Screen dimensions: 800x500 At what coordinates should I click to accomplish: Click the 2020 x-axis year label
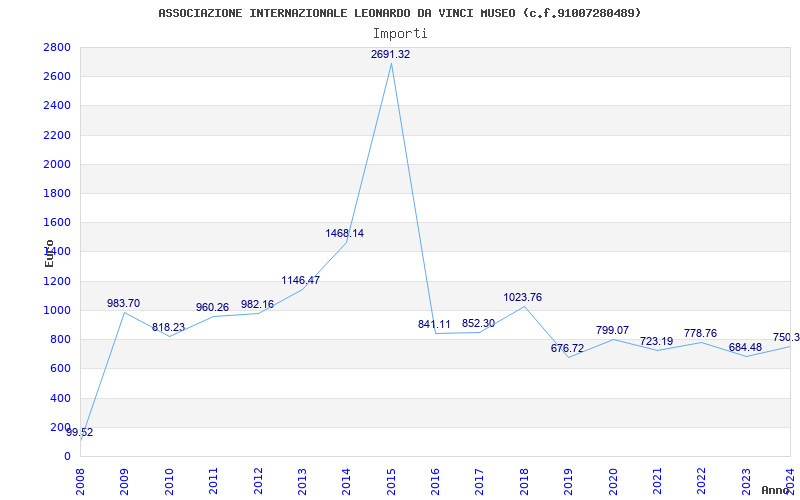613,481
